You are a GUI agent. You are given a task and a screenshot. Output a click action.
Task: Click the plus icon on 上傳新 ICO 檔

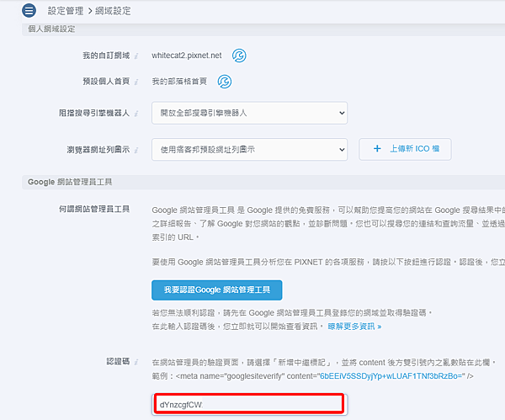pyautogui.click(x=377, y=148)
